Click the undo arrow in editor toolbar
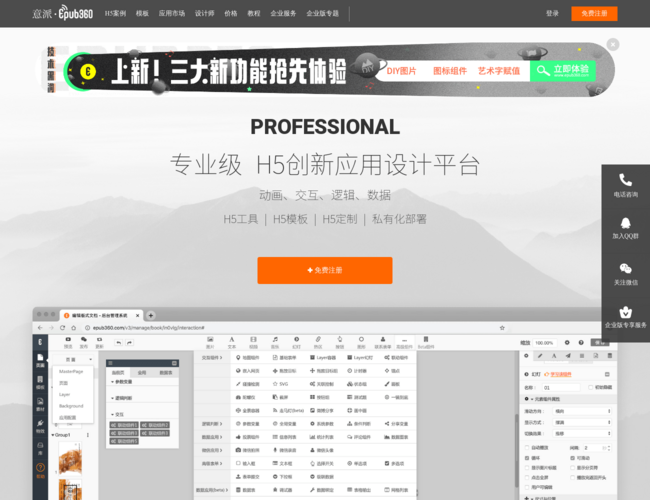This screenshot has width=650, height=500. pyautogui.click(x=119, y=342)
